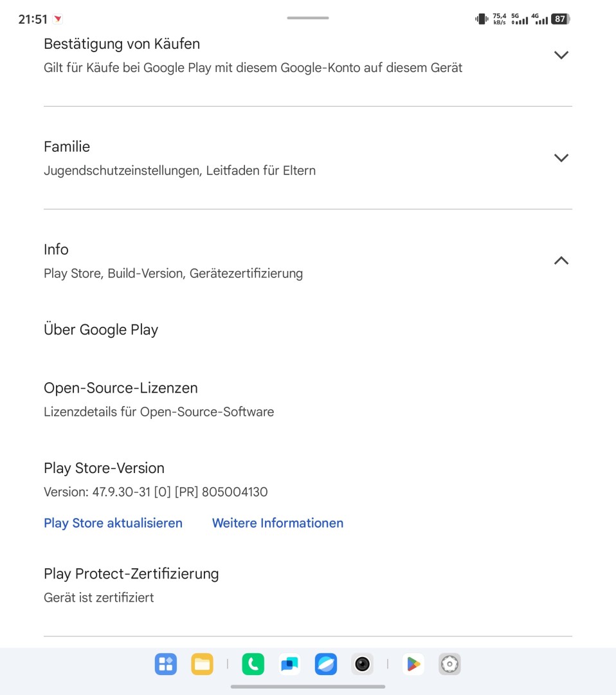
Task: Expand the Bestätigung von Käufen section
Action: 561,55
